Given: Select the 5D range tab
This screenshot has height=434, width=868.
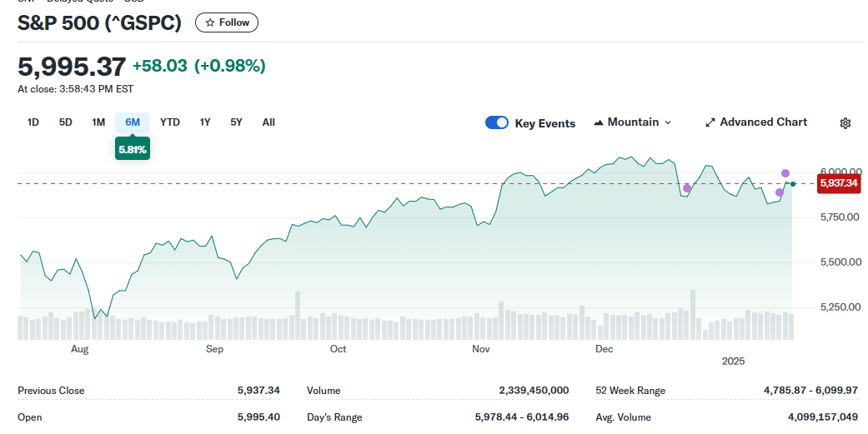Looking at the screenshot, I should point(65,122).
